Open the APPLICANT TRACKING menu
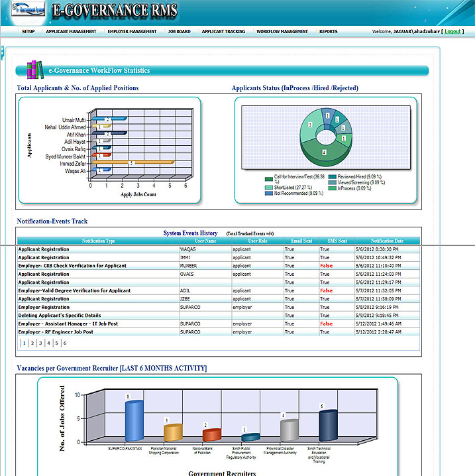Image resolution: width=475 pixels, height=476 pixels. 223,32
